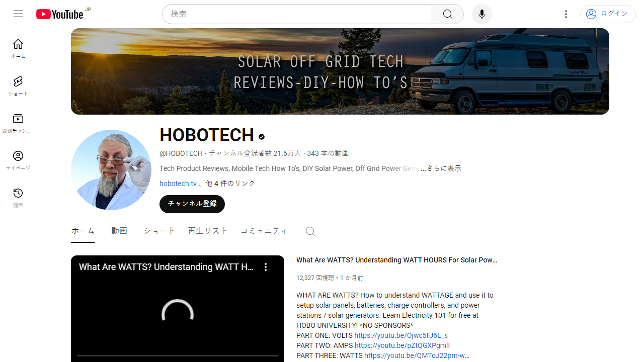The image size is (644, 362).
Task: Click the チャンネル登録 subscribe button
Action: tap(192, 204)
